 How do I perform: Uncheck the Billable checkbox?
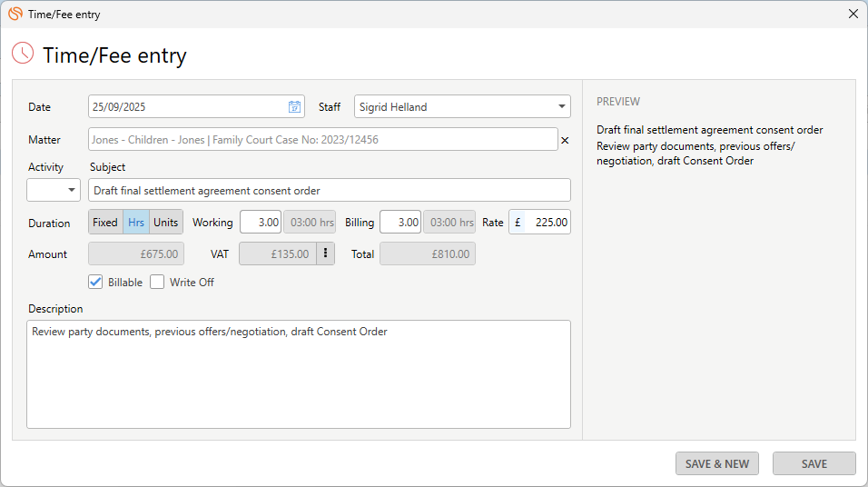pos(95,282)
